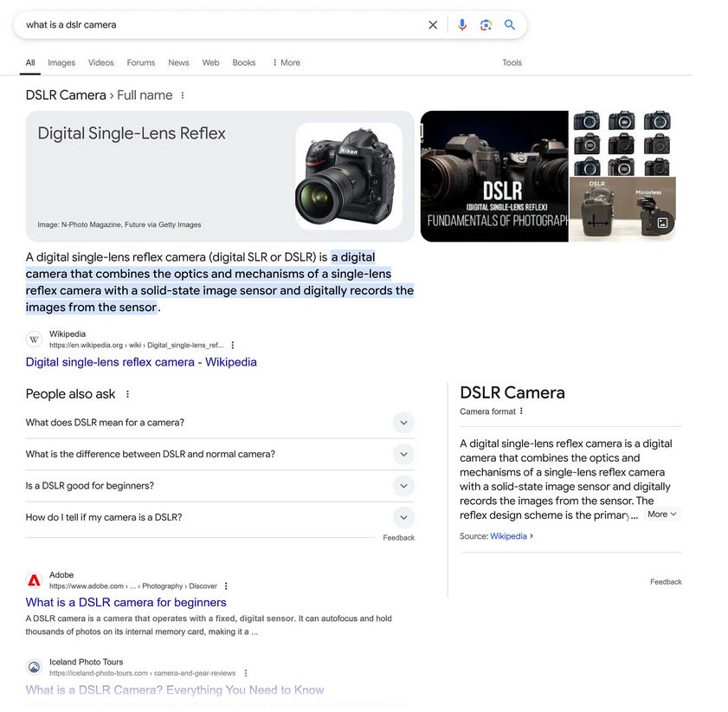This screenshot has height=712, width=728.
Task: Click Feedback under People also ask
Action: tap(398, 538)
